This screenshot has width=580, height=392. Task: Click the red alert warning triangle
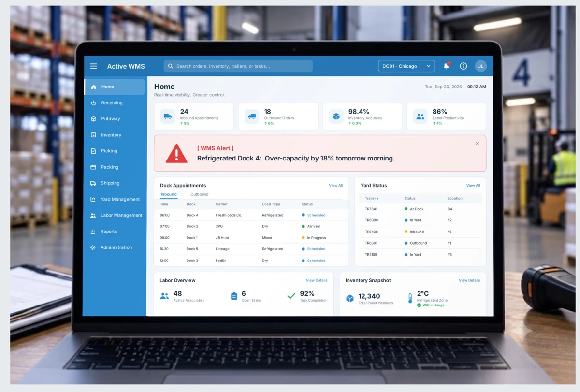(176, 153)
